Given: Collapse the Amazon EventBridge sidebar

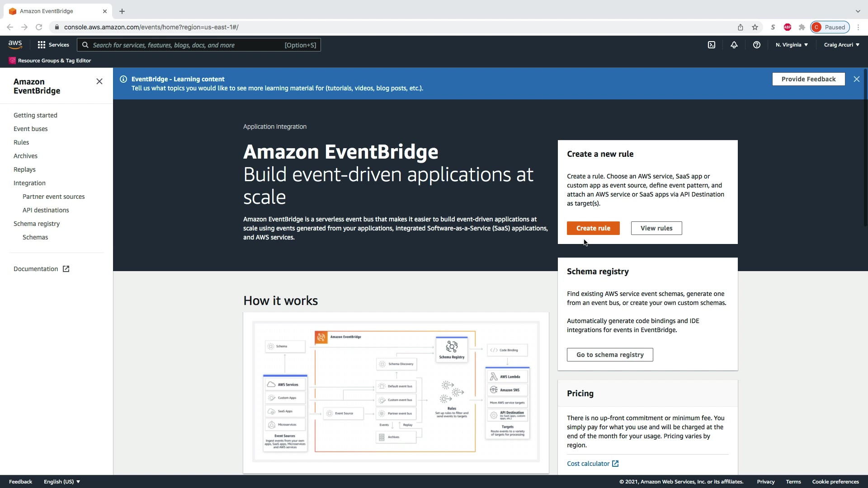Looking at the screenshot, I should point(99,81).
